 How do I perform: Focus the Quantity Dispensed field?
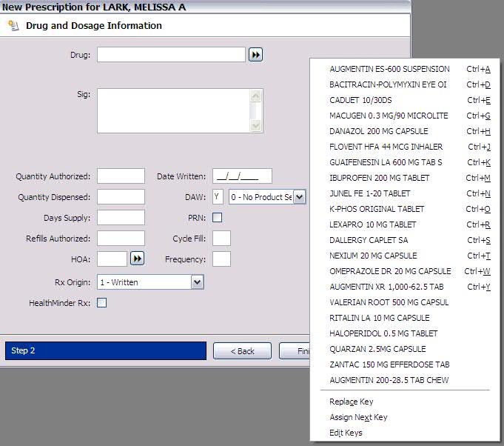(x=121, y=197)
